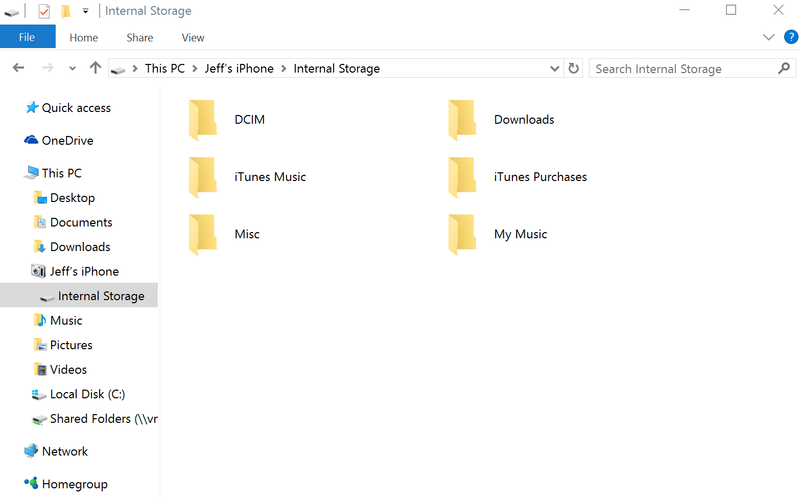800x498 pixels.
Task: Click the Pictures icon in sidebar
Action: point(40,345)
